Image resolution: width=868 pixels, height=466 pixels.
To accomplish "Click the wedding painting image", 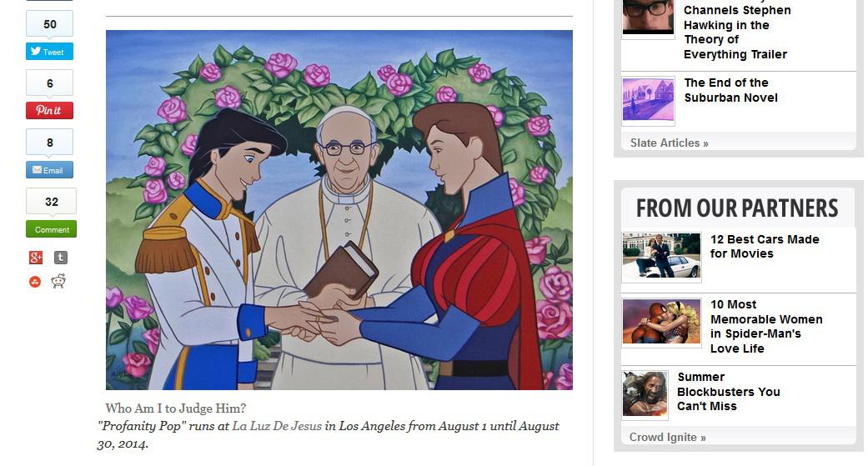I will pos(339,210).
